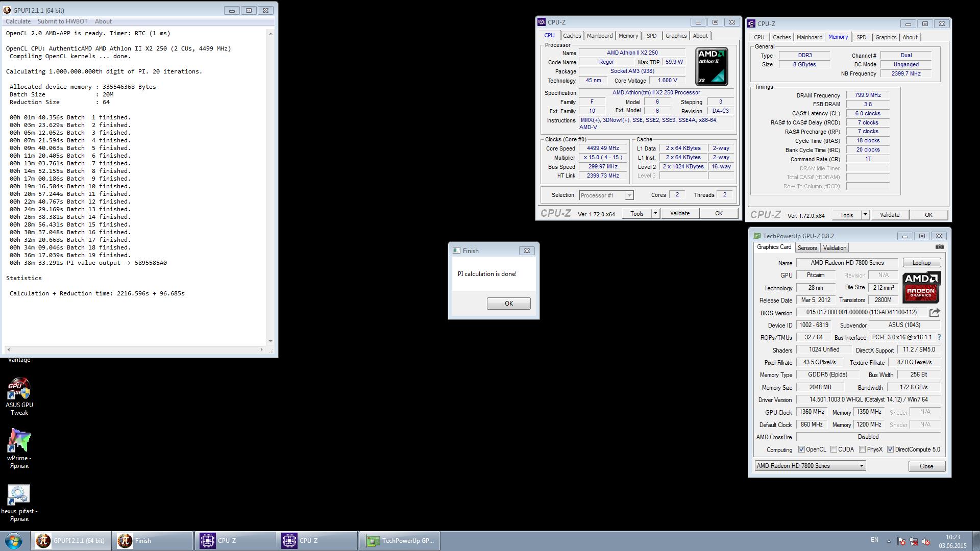Click Core Speed value 4499.49 MHz
This screenshot has height=551, width=980.
click(x=603, y=148)
